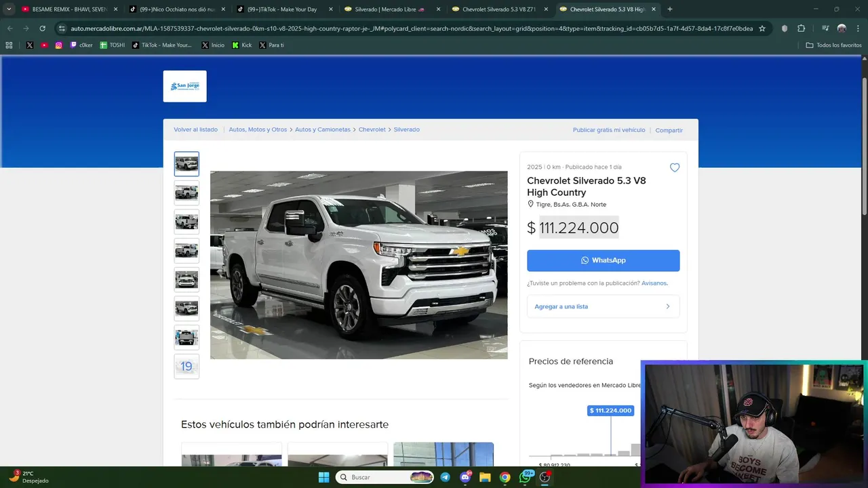Open File Explorer from the taskbar
This screenshot has width=868, height=488.
485,477
